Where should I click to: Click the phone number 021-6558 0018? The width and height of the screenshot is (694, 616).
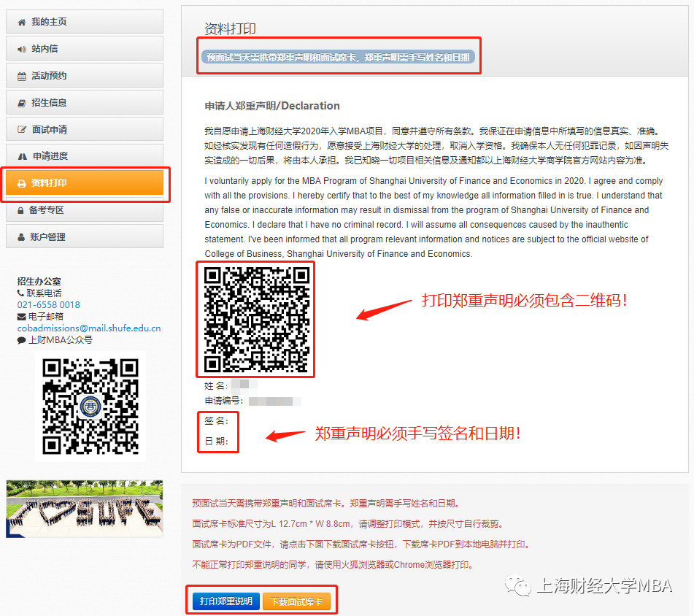pos(48,304)
